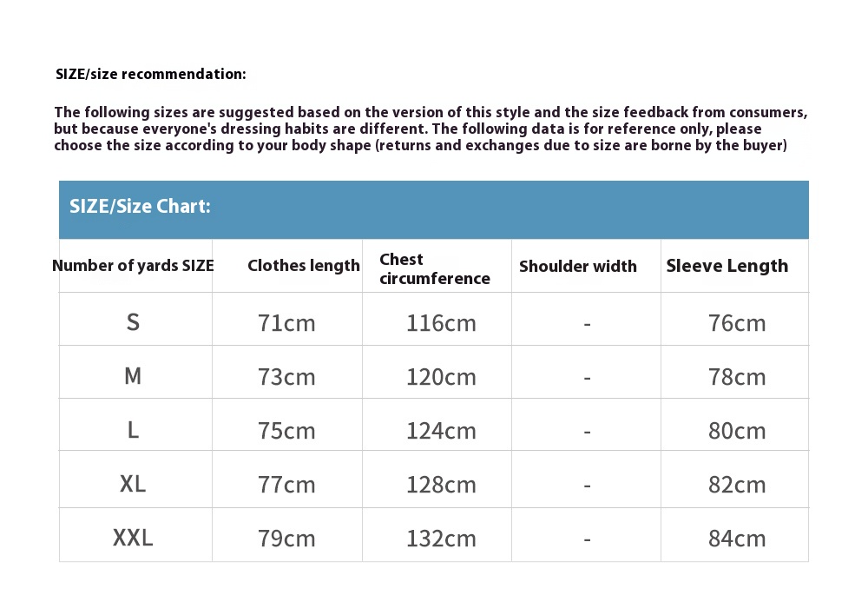Screen dimensions: 868x615
Task: Select the M size row label
Action: 133,376
